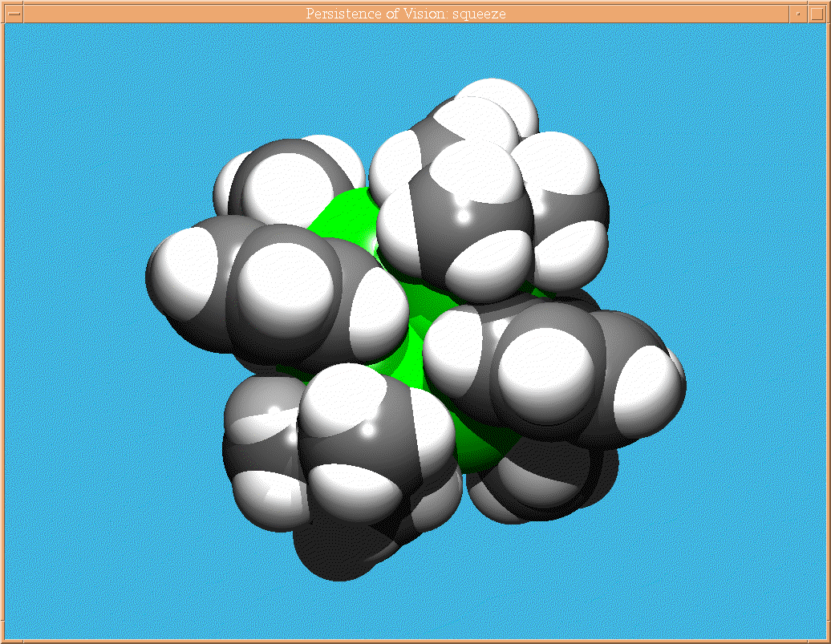Click the small dot minimize button in title bar

tap(798, 14)
